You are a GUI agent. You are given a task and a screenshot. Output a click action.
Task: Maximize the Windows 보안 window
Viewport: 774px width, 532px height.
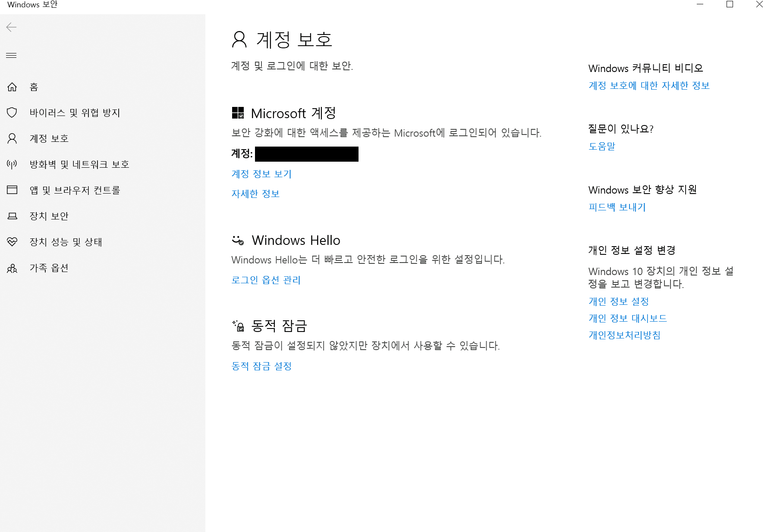[730, 4]
